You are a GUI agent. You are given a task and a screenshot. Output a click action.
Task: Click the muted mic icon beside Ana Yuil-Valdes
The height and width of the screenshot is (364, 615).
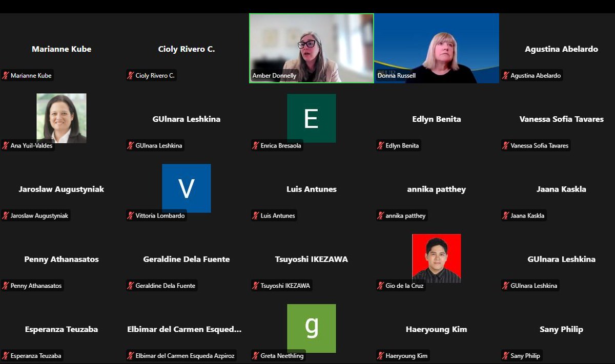click(6, 146)
